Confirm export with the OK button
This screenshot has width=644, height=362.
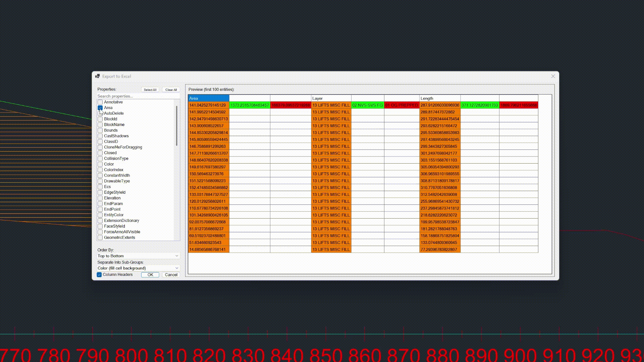[150, 275]
